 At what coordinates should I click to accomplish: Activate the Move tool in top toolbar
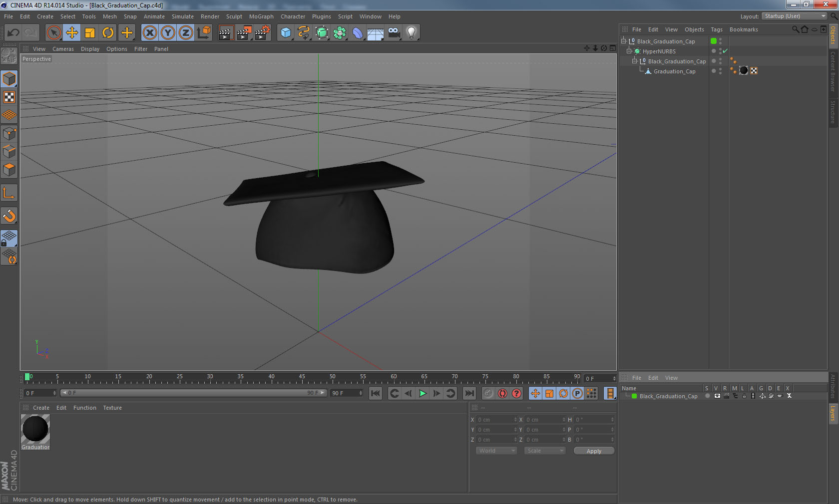(x=72, y=33)
